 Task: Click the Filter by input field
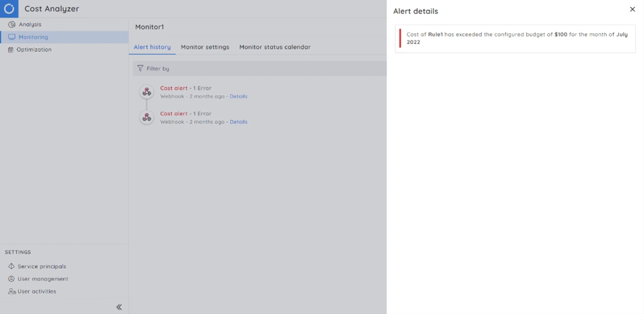point(263,69)
